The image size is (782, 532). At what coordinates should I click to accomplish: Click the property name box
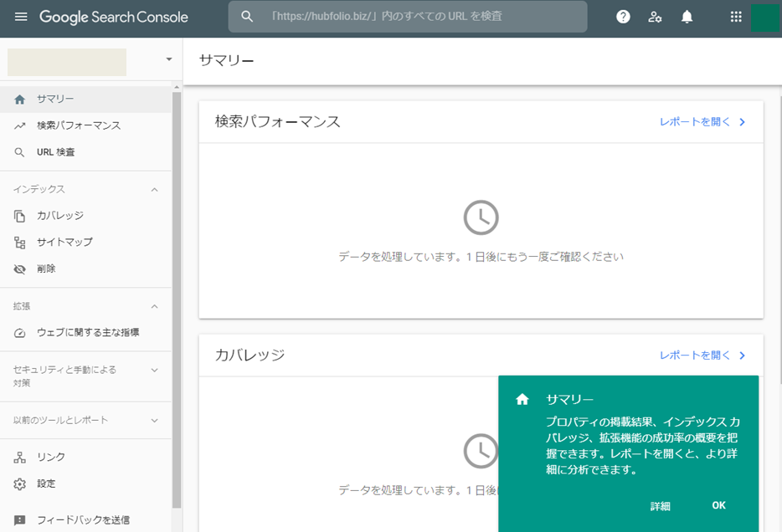[x=67, y=62]
